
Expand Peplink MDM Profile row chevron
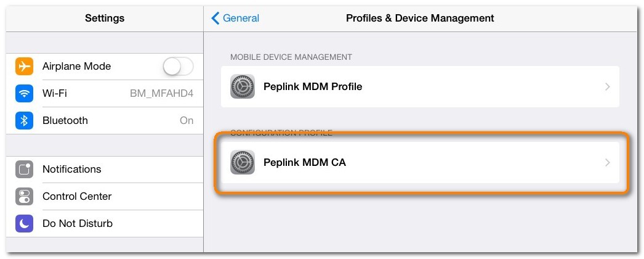click(x=607, y=87)
